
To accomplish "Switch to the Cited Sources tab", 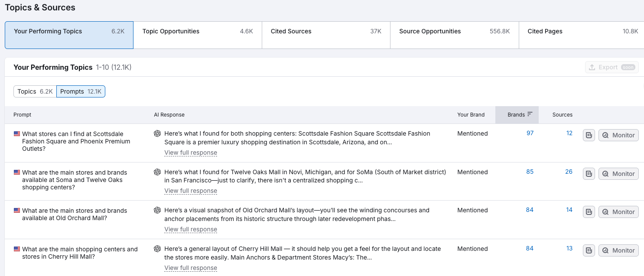I will pyautogui.click(x=326, y=35).
